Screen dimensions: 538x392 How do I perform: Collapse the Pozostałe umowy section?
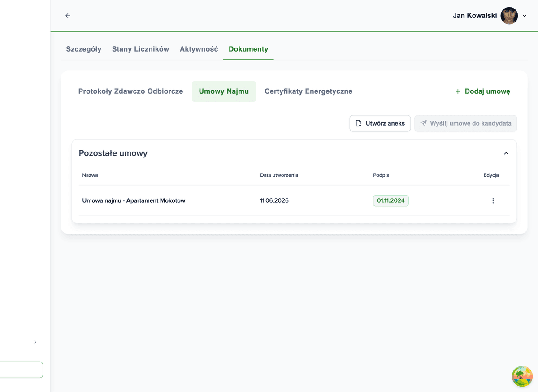(x=506, y=153)
